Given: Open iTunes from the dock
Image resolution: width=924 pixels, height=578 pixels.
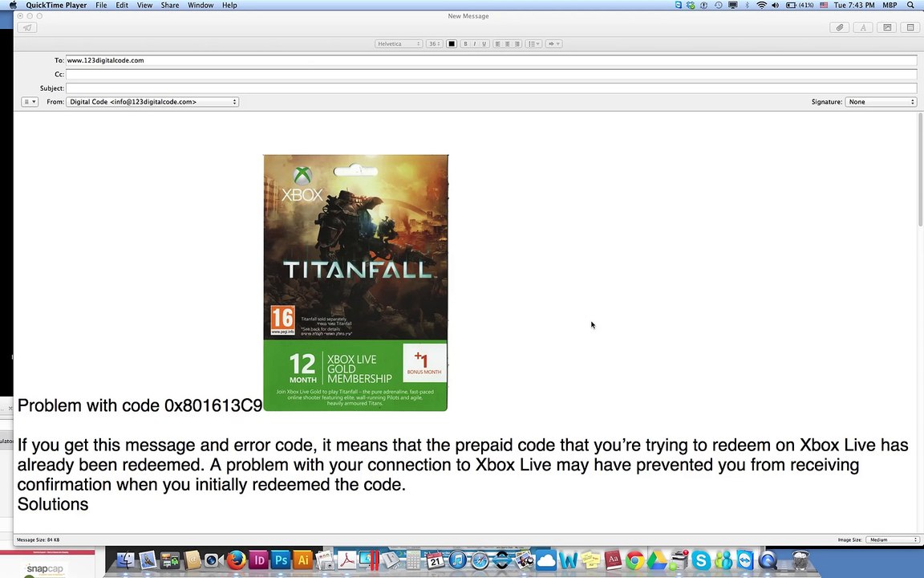Looking at the screenshot, I should (x=458, y=560).
